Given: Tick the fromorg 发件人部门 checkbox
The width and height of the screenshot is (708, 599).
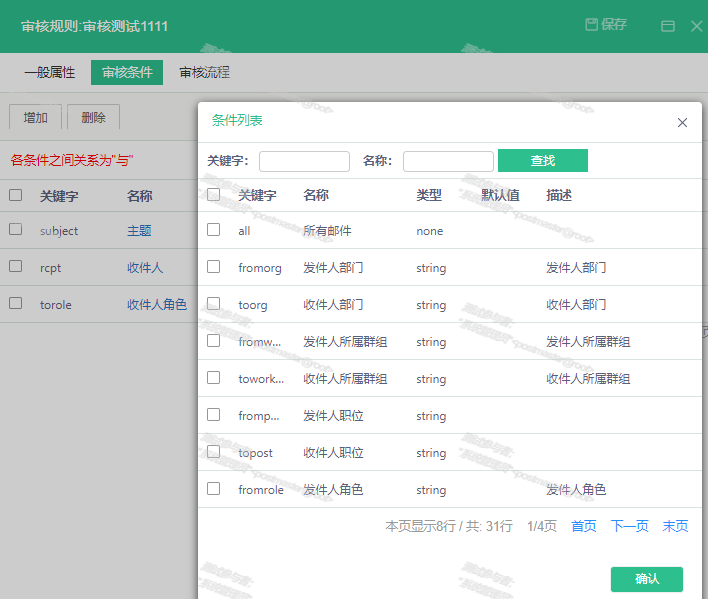Looking at the screenshot, I should (x=213, y=267).
